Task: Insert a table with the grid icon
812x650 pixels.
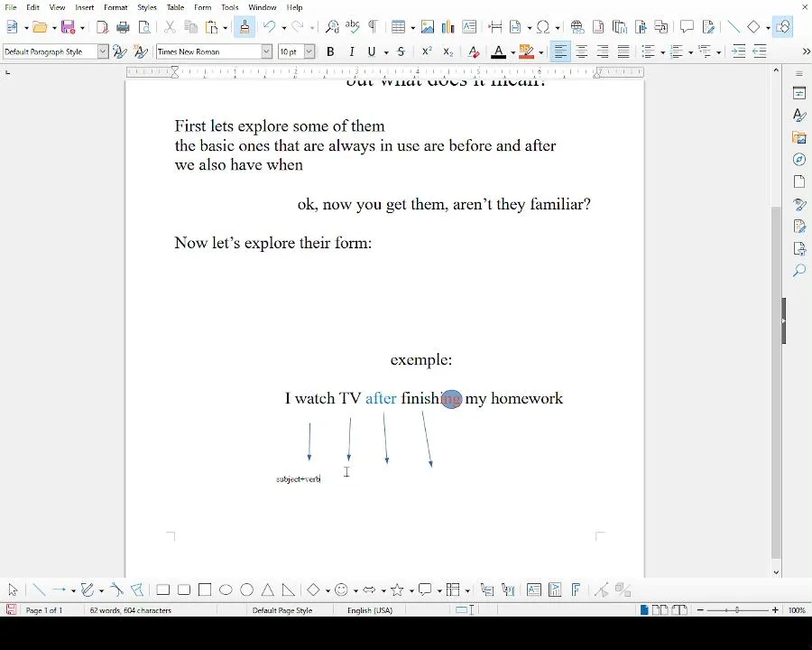Action: [398, 27]
